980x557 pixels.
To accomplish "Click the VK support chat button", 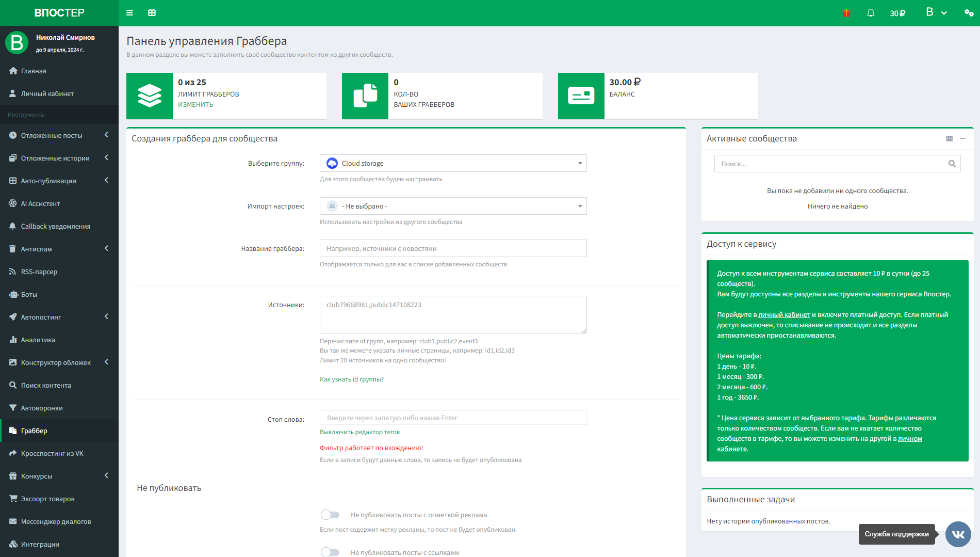I will (x=958, y=534).
